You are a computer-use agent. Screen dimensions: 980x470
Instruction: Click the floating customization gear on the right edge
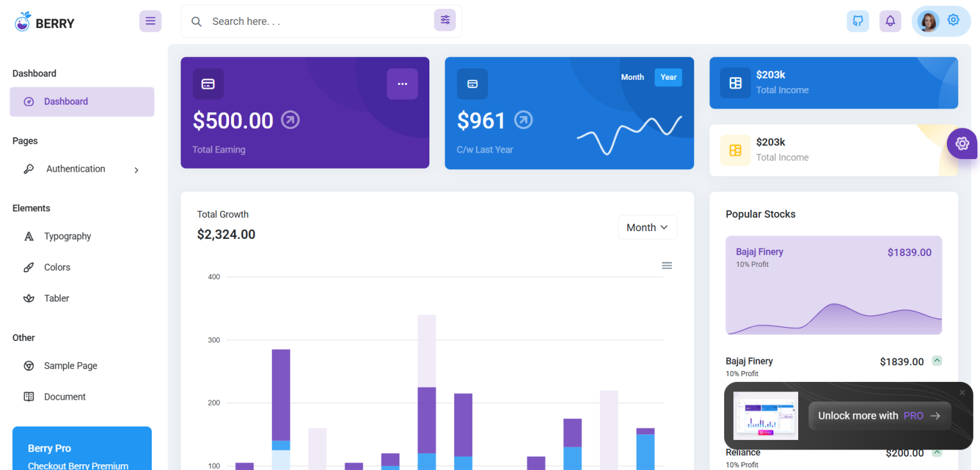coord(962,143)
